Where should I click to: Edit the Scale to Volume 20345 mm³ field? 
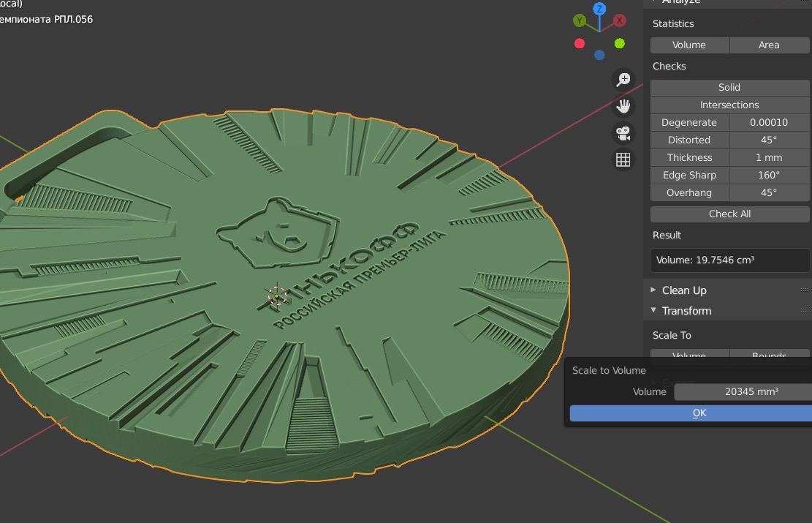coord(743,392)
